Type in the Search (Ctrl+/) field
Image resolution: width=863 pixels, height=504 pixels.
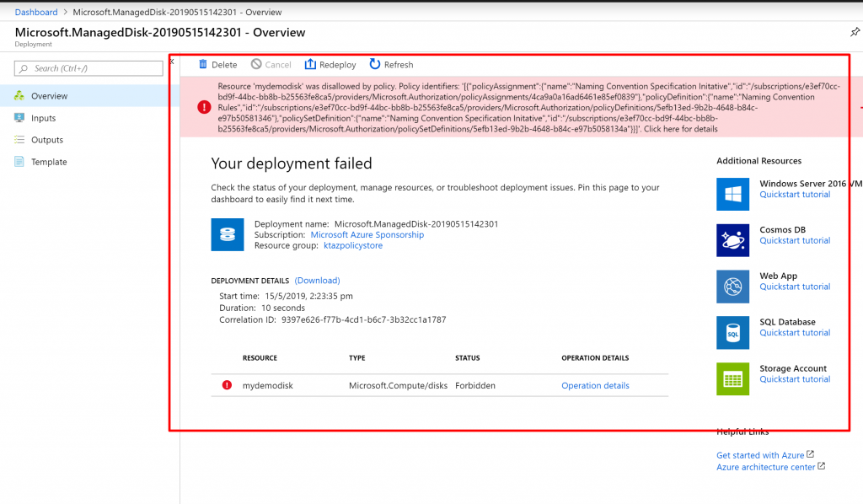(94, 68)
